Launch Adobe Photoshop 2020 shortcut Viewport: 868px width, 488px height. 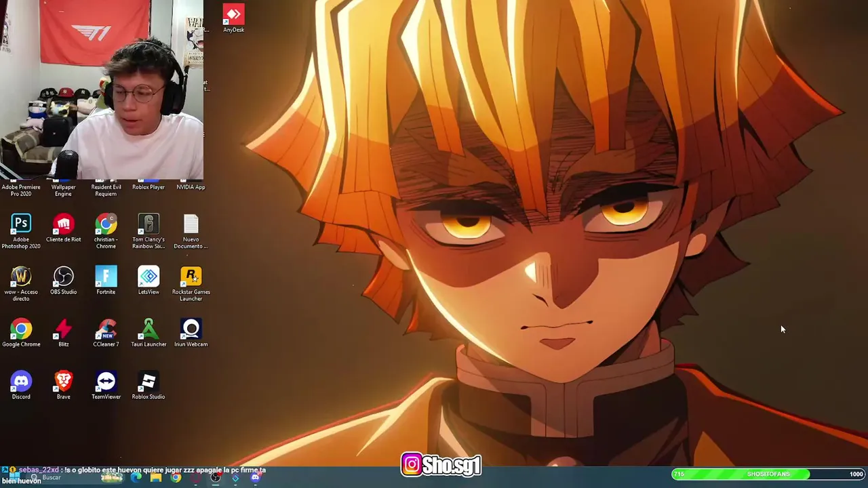click(21, 232)
